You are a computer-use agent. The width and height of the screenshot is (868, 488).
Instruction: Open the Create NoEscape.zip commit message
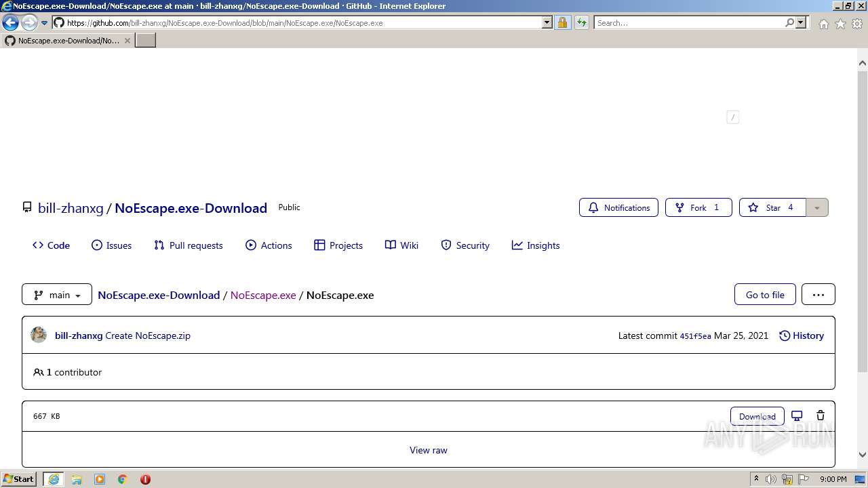(148, 335)
